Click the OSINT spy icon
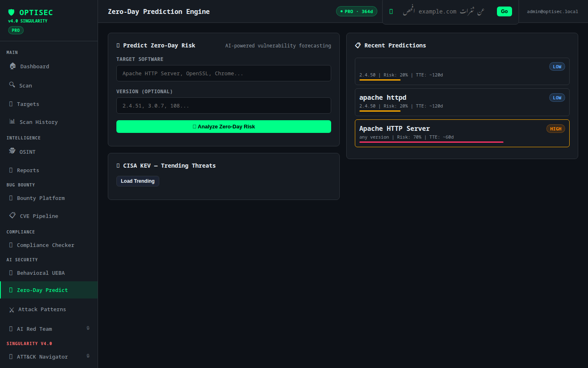 [12, 151]
